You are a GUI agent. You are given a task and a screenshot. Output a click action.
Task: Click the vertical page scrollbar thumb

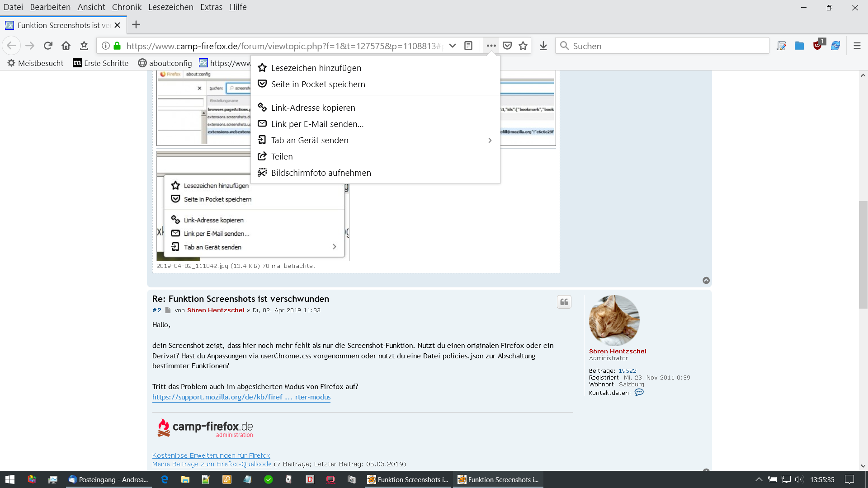click(x=863, y=255)
